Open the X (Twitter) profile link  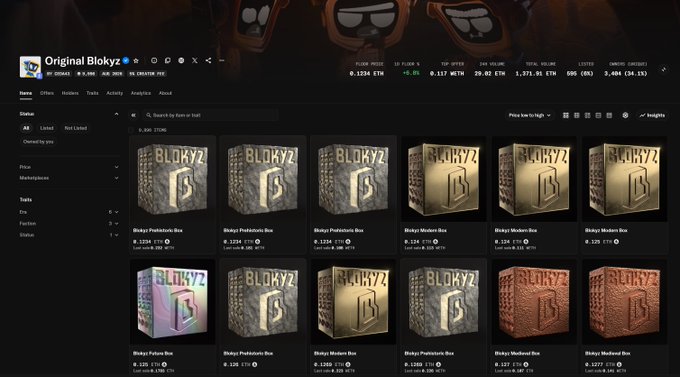click(195, 61)
